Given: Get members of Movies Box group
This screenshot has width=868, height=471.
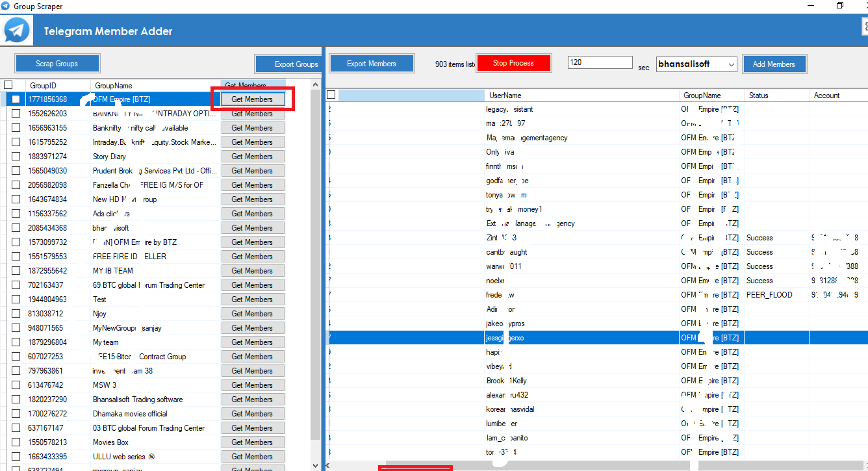Looking at the screenshot, I should click(x=253, y=442).
